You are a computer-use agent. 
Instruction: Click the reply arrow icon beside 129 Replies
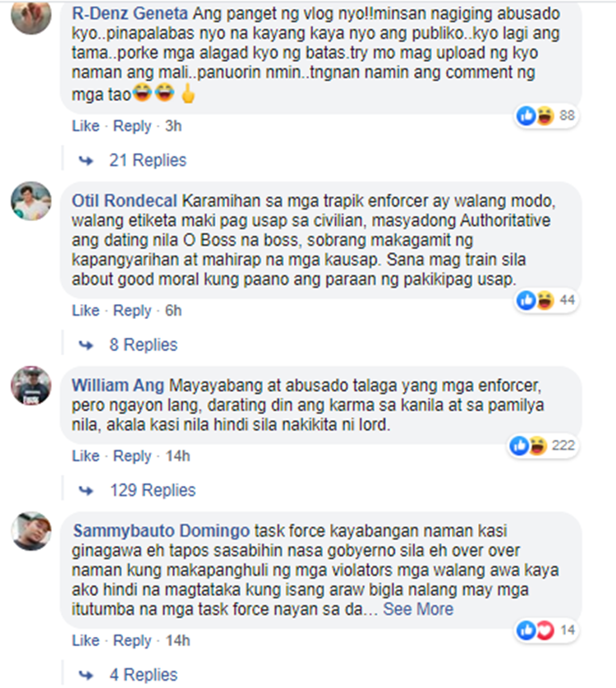pyautogui.click(x=86, y=491)
